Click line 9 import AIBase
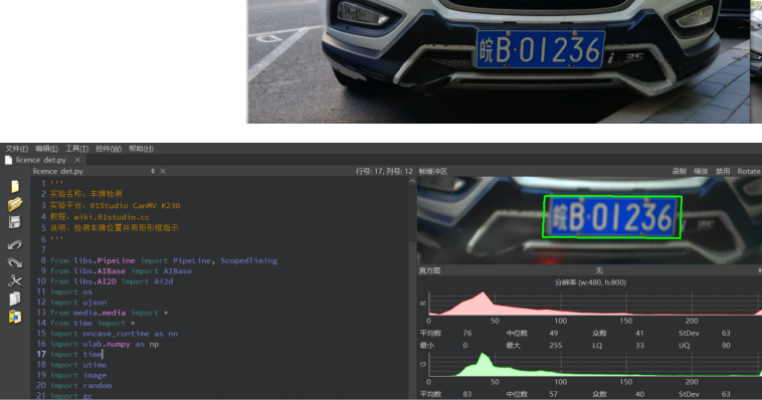 tap(121, 271)
